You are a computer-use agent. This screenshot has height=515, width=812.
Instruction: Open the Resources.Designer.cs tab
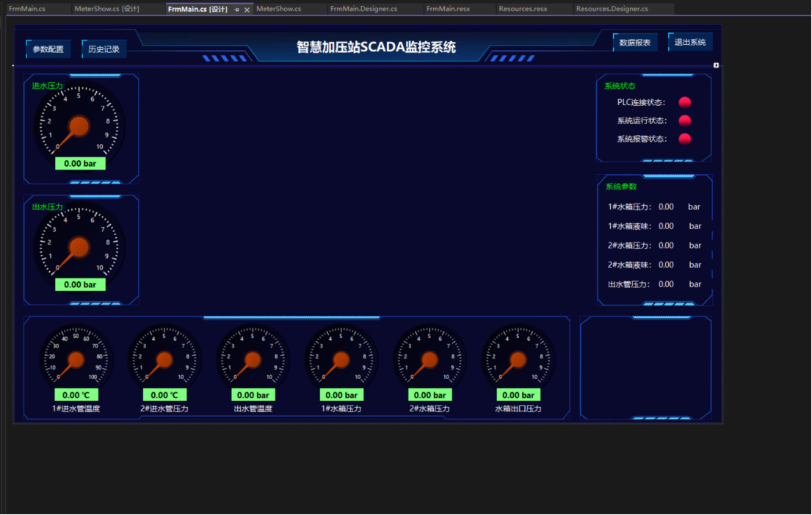pyautogui.click(x=612, y=9)
